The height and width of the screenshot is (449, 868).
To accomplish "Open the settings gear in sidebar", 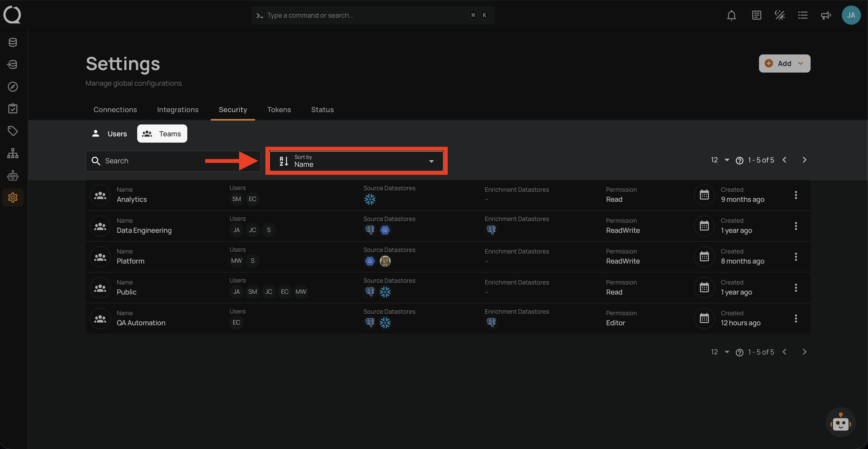I will pos(13,197).
